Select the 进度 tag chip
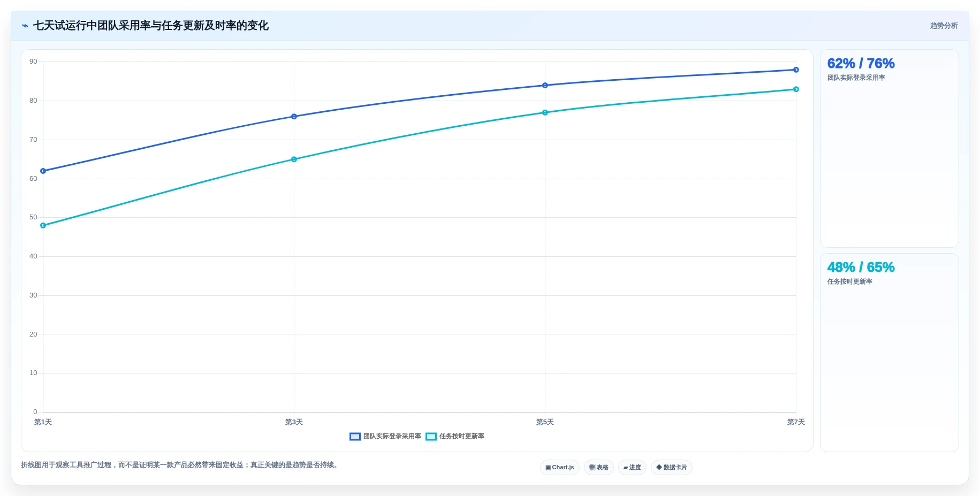This screenshot has height=496, width=980. (632, 468)
